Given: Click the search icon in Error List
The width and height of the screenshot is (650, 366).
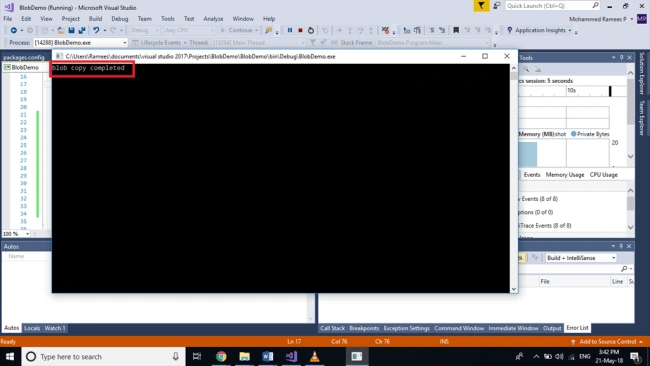Looking at the screenshot, I should [624, 269].
